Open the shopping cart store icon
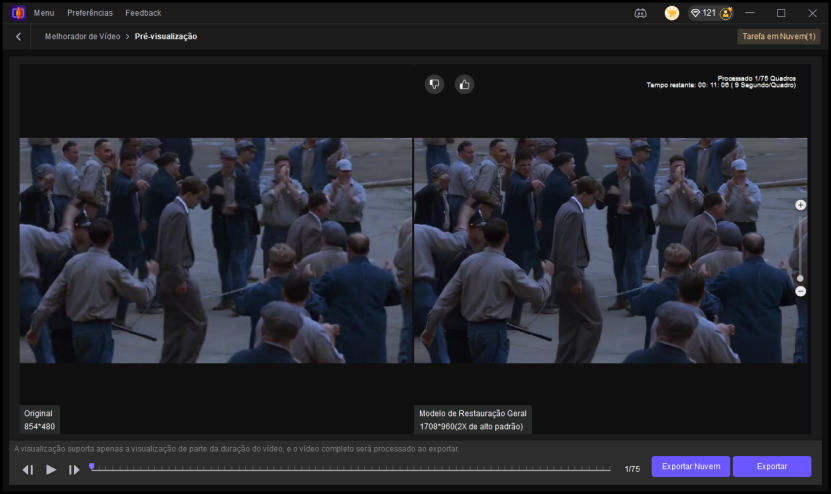This screenshot has height=494, width=831. pyautogui.click(x=671, y=13)
